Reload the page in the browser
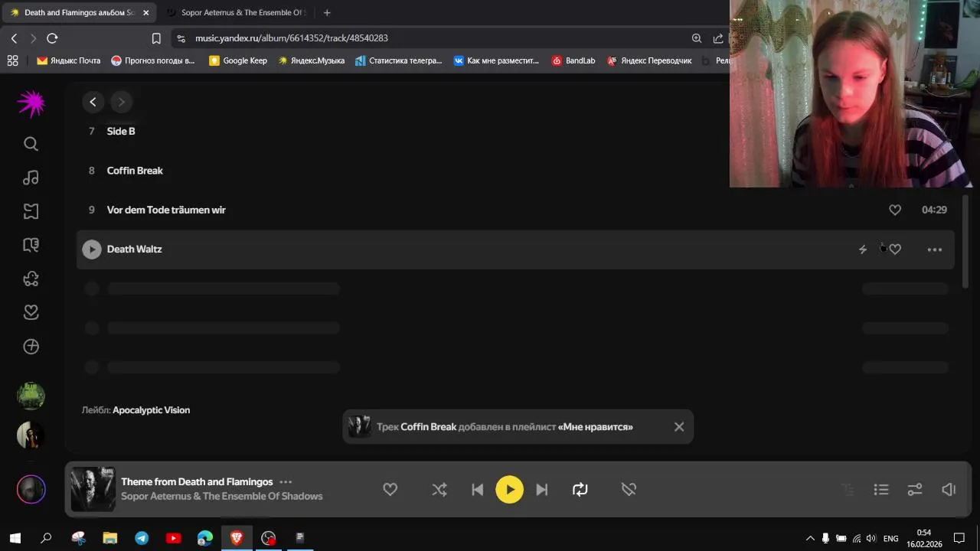Screen dimensions: 980x551 (x=52, y=38)
